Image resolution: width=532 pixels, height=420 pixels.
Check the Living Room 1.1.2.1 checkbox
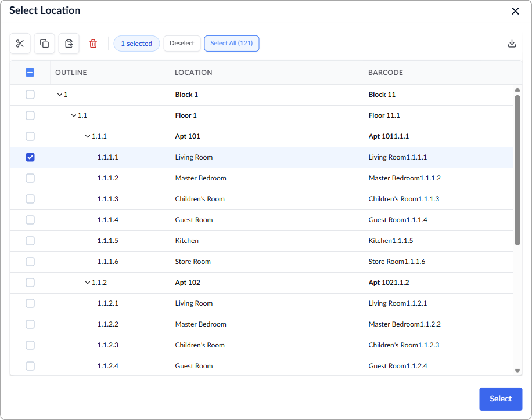[30, 303]
